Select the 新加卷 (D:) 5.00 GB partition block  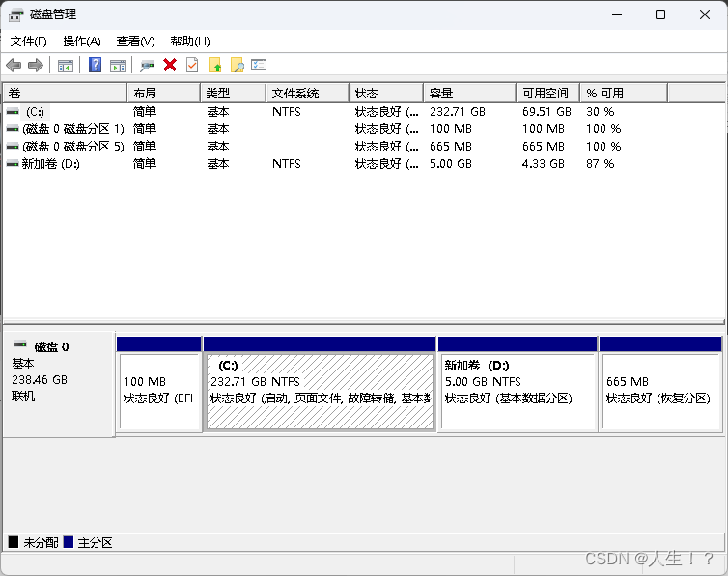[518, 392]
